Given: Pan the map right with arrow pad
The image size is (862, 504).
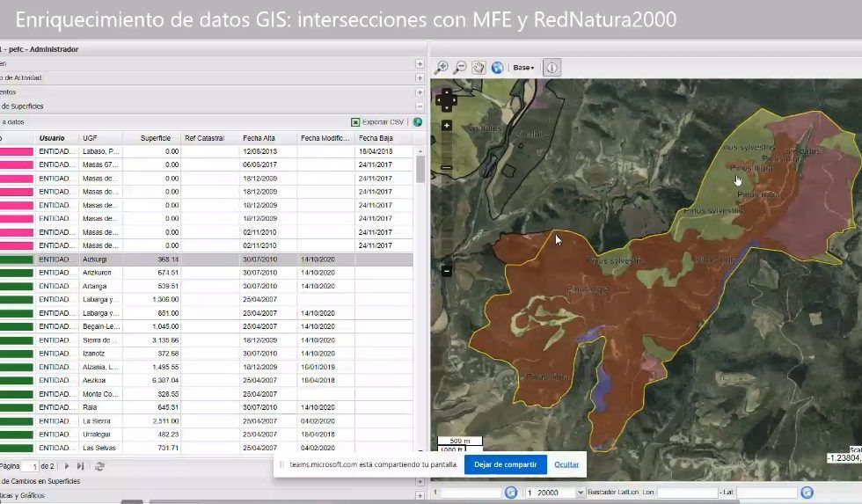Looking at the screenshot, I should click(x=454, y=100).
